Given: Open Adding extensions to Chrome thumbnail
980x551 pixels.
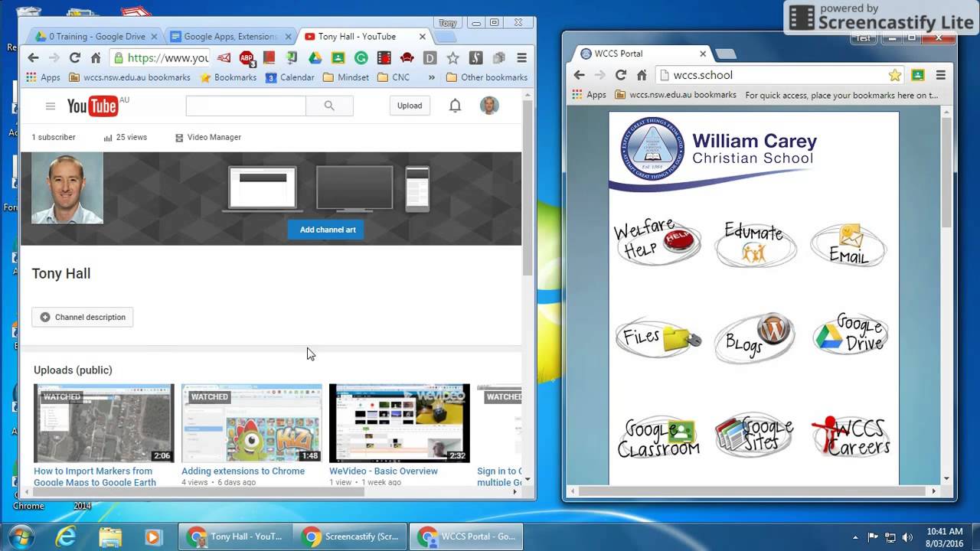Looking at the screenshot, I should coord(252,423).
